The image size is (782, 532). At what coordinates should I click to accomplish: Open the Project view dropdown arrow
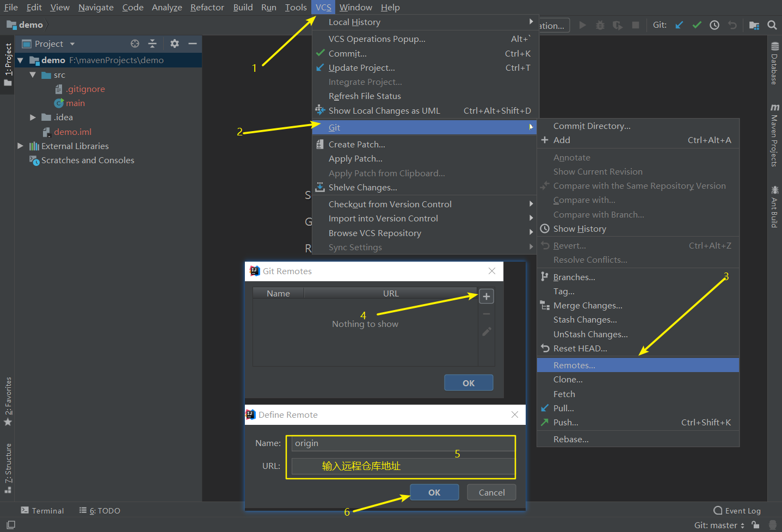72,44
